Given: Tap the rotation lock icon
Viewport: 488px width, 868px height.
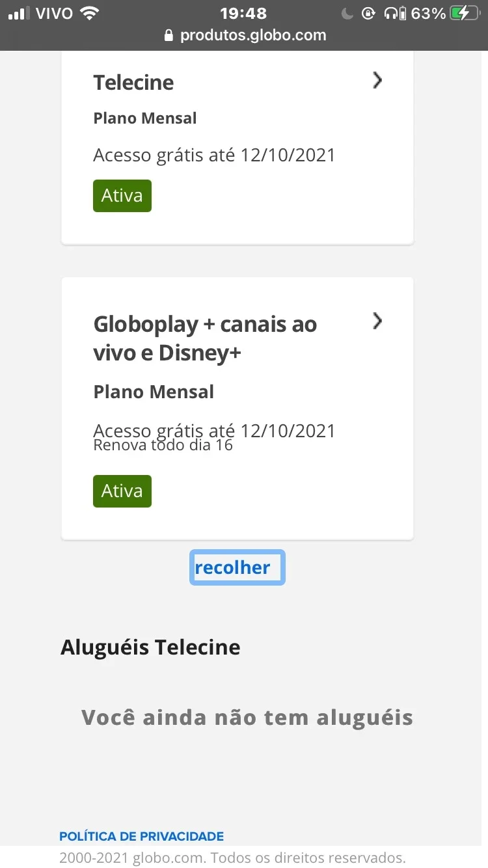Looking at the screenshot, I should coord(368,13).
